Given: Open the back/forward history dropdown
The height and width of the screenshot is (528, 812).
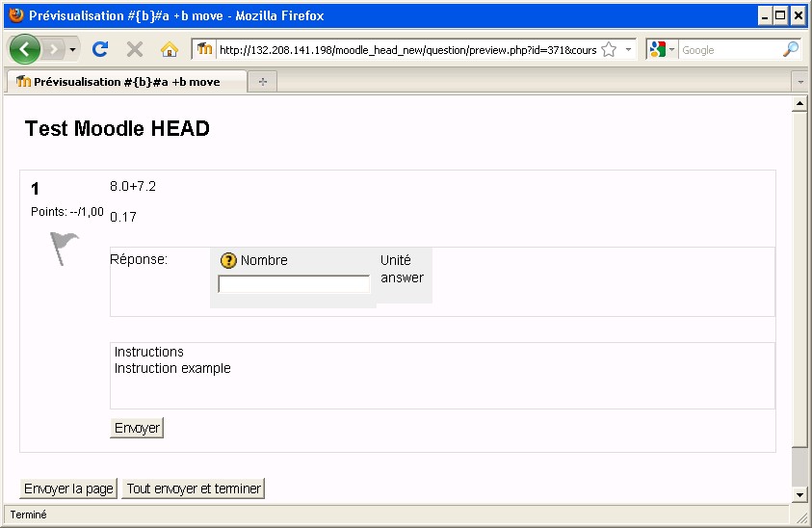Looking at the screenshot, I should [x=72, y=50].
